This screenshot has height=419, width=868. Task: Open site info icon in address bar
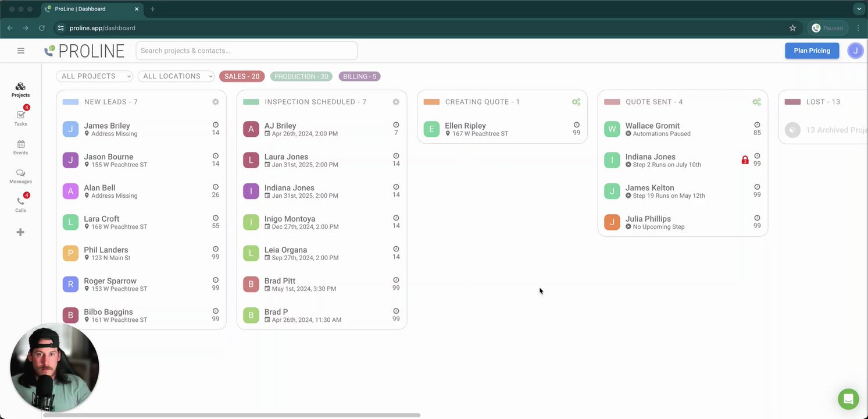(60, 28)
